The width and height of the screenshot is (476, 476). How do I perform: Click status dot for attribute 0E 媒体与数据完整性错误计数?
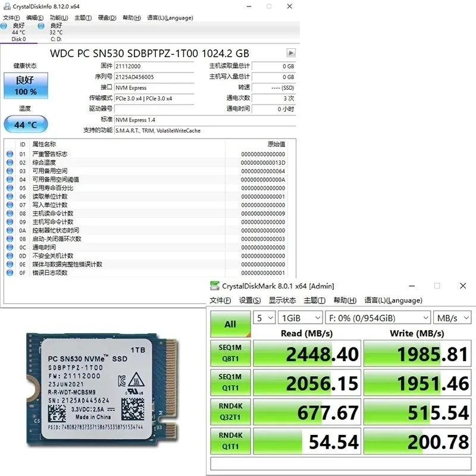click(10, 264)
